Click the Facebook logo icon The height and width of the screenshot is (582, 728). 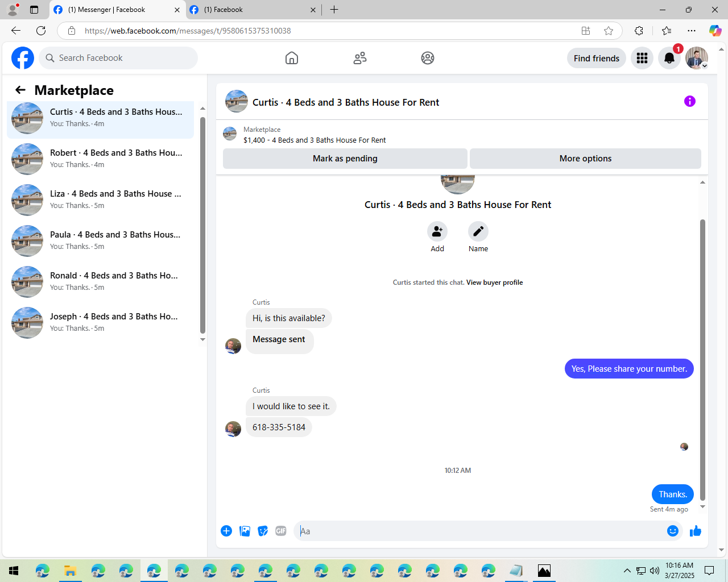[23, 58]
